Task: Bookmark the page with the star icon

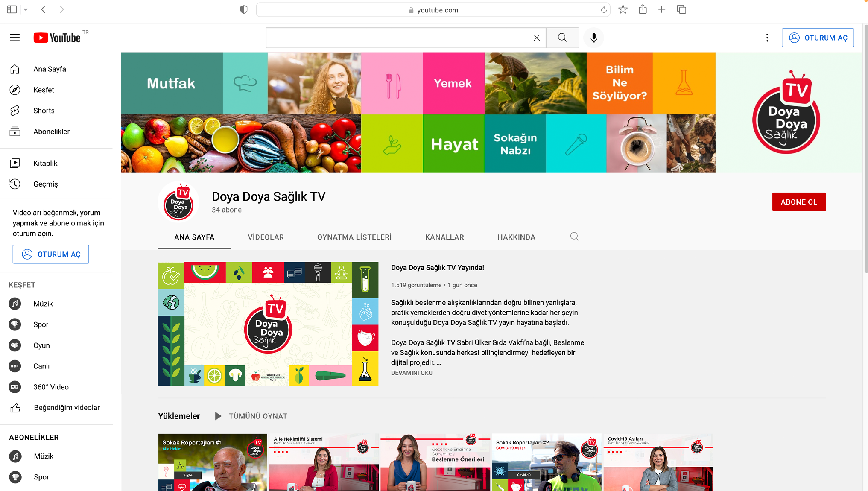Action: tap(623, 9)
